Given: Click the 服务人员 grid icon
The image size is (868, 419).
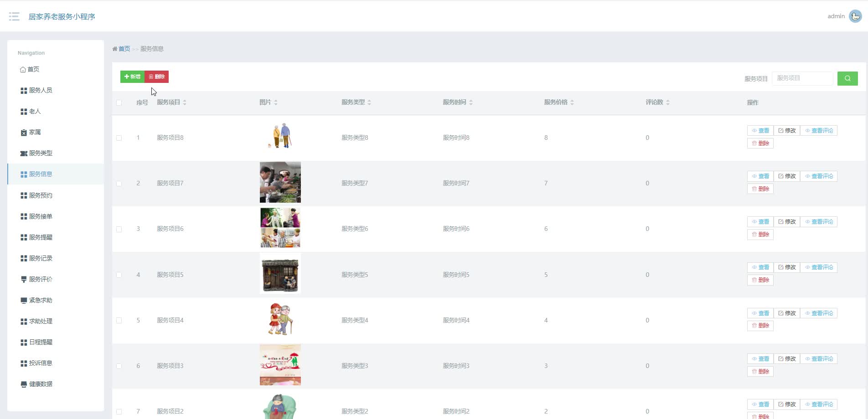Looking at the screenshot, I should pos(24,91).
